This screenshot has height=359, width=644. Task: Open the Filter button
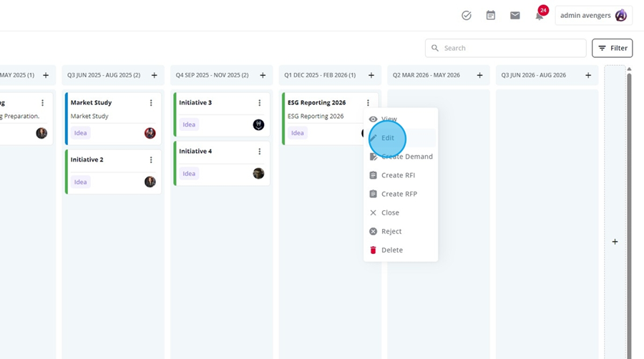(x=612, y=48)
